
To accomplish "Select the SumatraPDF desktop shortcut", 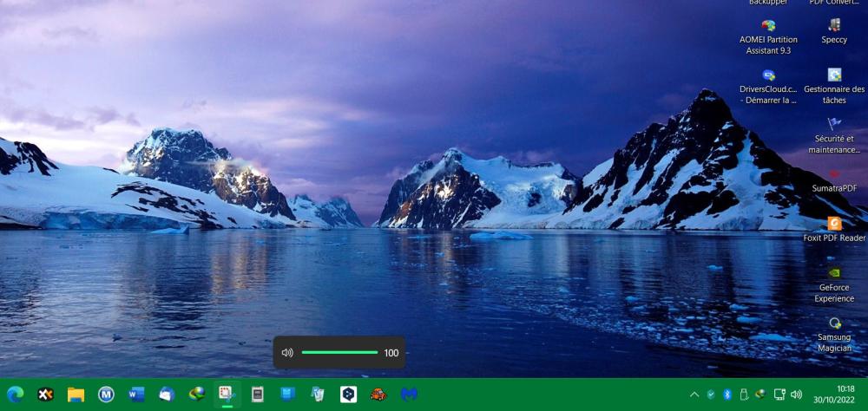I will [834, 181].
